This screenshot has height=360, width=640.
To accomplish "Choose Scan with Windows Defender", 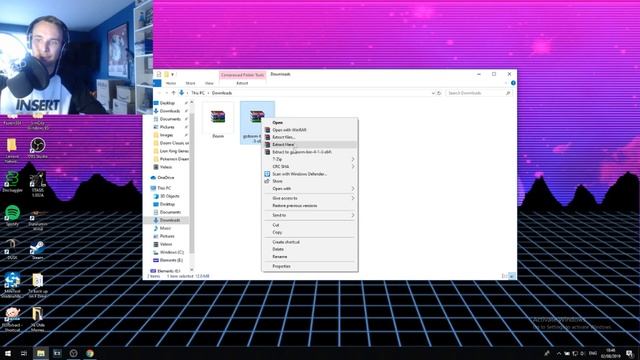I will [x=310, y=174].
